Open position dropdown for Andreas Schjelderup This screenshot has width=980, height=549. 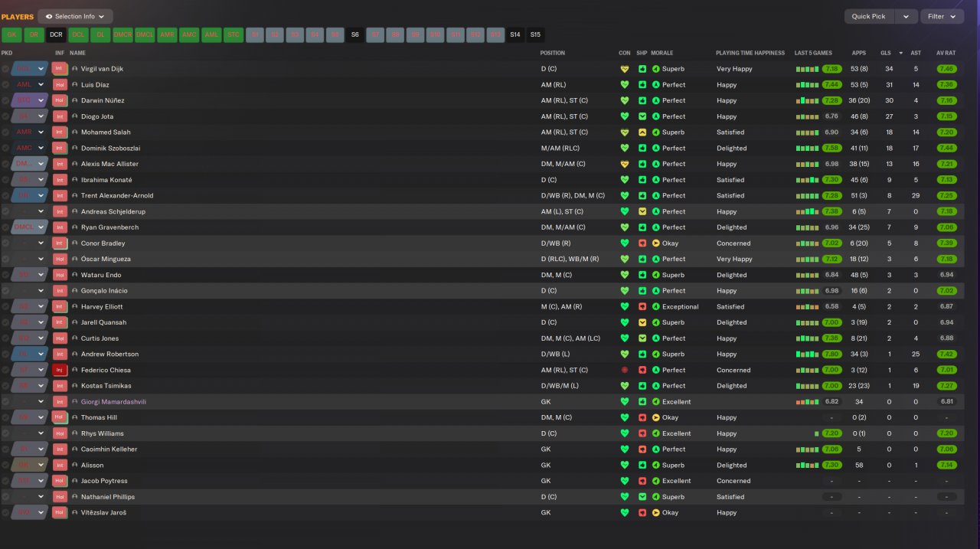41,211
